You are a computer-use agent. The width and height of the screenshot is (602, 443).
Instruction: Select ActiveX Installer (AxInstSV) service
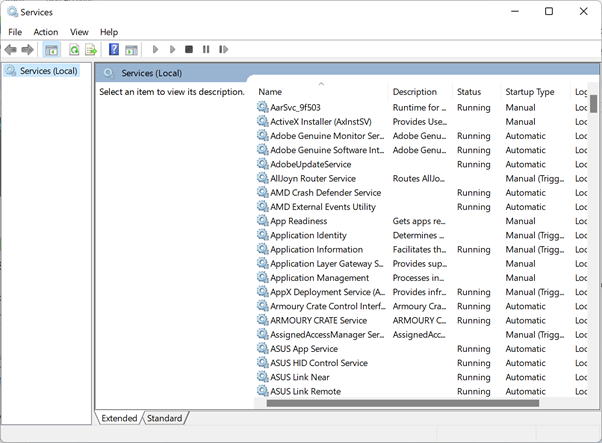[x=421, y=122]
